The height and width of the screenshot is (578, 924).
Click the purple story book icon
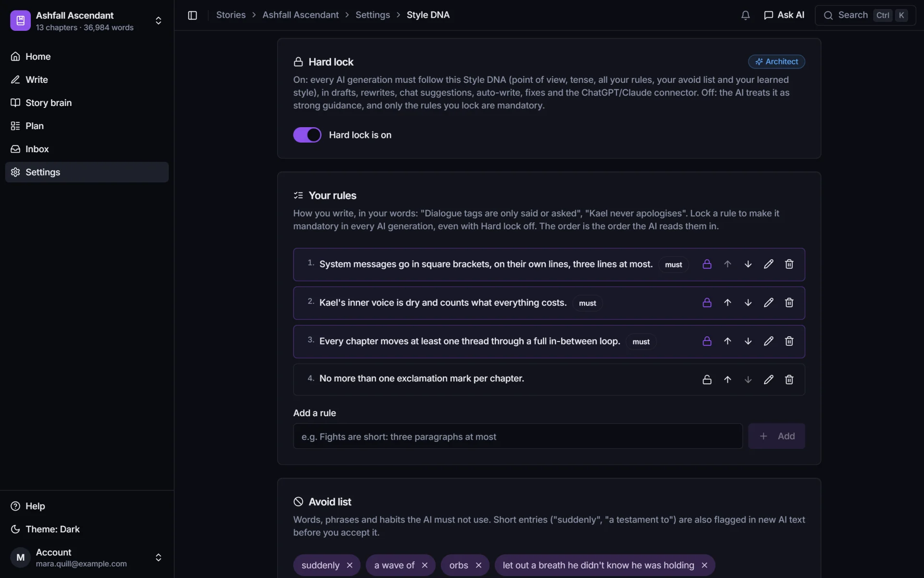click(x=20, y=21)
